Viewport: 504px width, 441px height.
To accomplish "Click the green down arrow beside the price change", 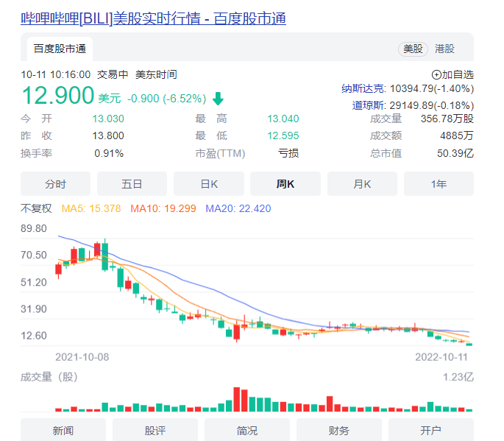I will [218, 98].
